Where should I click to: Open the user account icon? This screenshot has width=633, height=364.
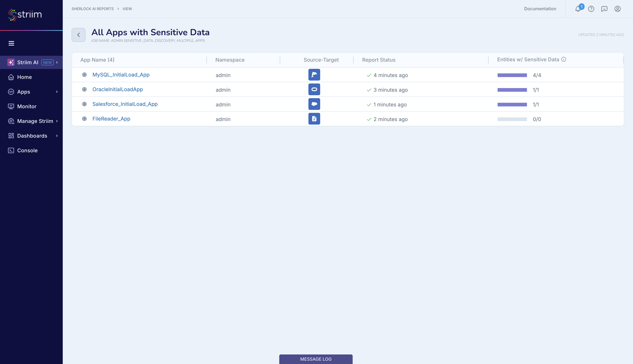[x=617, y=9]
